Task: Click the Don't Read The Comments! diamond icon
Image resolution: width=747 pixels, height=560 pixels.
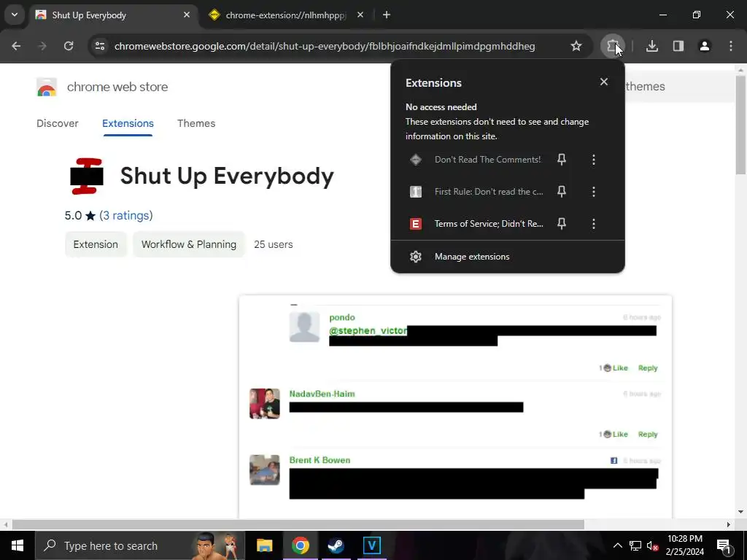Action: pyautogui.click(x=415, y=160)
